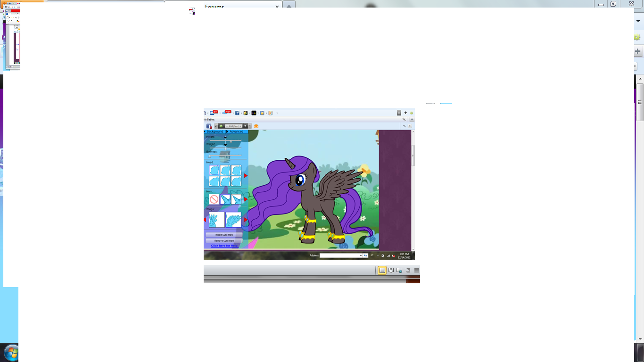Switch to Outline view

(408, 270)
